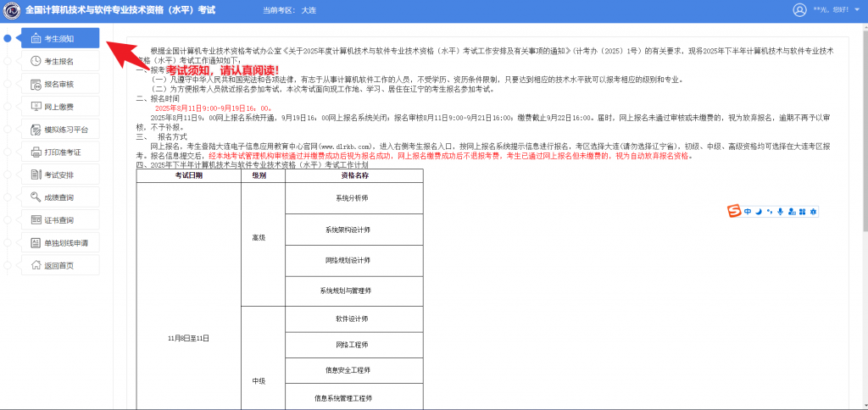
Task: Toggle the moon half-width icon on IME bar
Action: coord(759,212)
